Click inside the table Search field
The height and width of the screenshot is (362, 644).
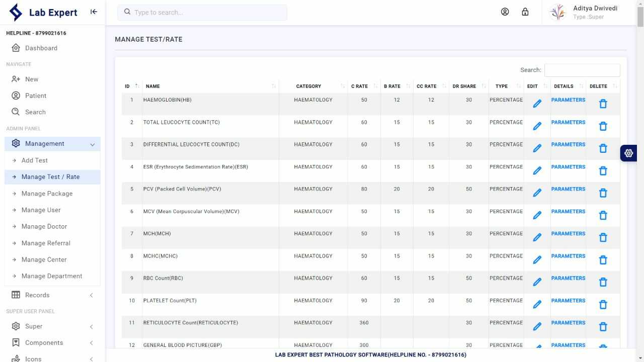[582, 70]
